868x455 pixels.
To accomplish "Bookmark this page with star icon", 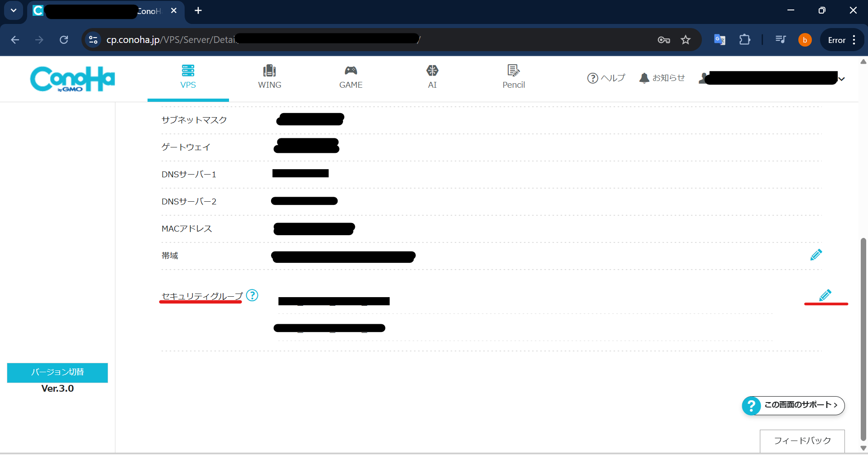I will 686,40.
